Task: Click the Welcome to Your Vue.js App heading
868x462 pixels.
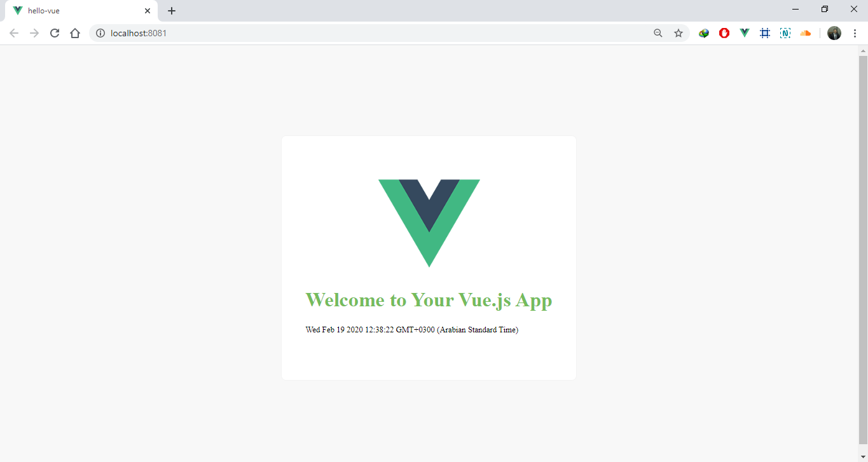Action: [x=429, y=299]
